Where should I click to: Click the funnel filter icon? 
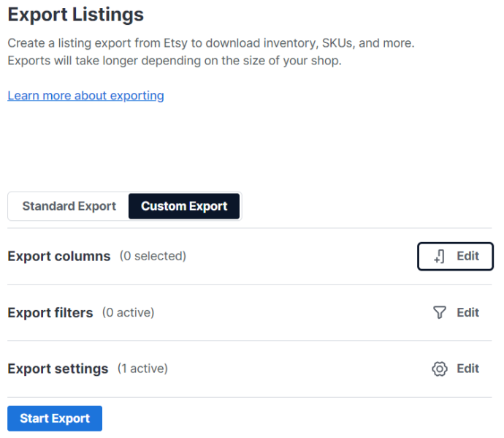[x=440, y=312]
